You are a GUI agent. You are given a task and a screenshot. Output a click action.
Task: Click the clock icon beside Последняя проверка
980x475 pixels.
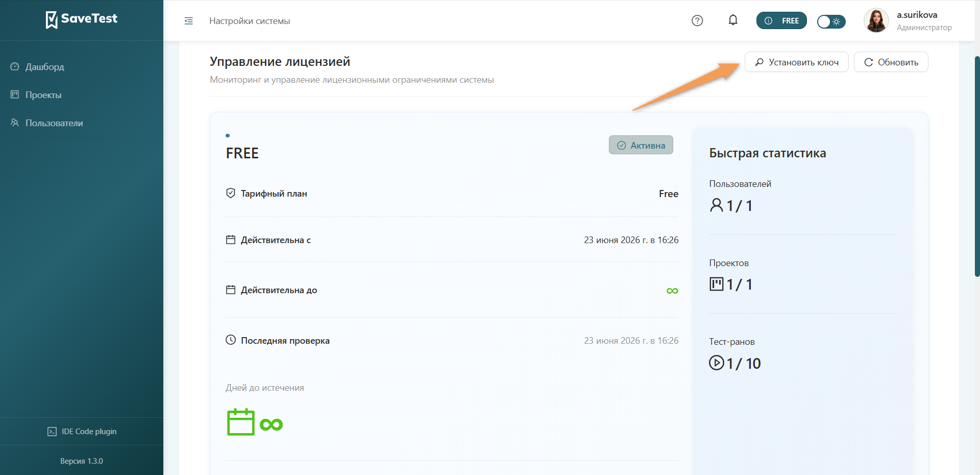[231, 340]
